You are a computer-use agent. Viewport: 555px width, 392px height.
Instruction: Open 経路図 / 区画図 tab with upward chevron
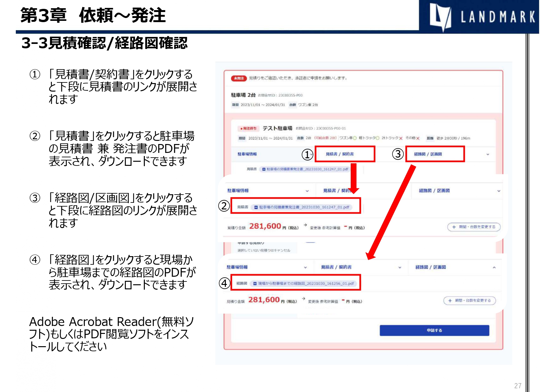(x=430, y=267)
